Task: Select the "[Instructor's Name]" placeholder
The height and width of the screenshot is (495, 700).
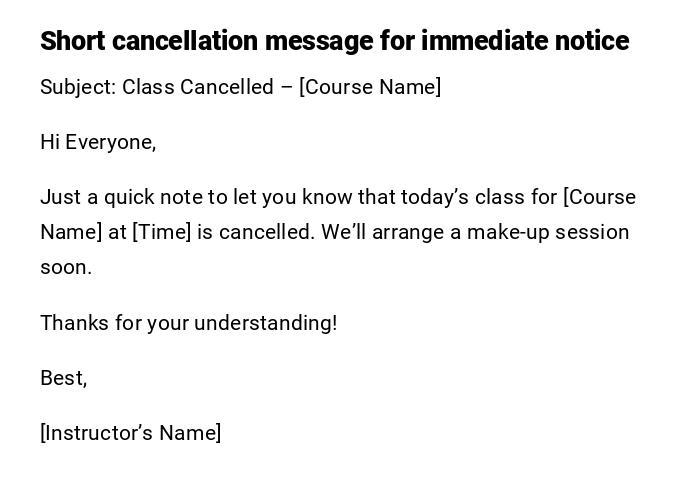Action: click(x=130, y=433)
